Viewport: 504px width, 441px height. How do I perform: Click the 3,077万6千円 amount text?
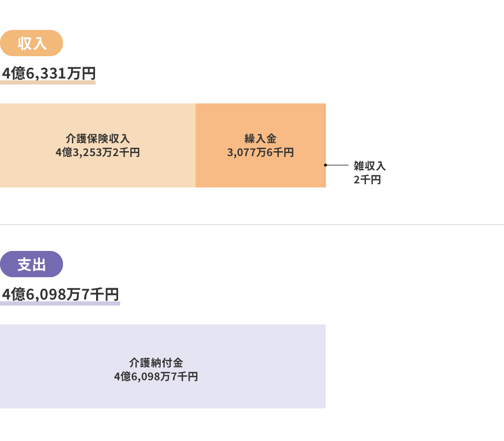coord(260,152)
